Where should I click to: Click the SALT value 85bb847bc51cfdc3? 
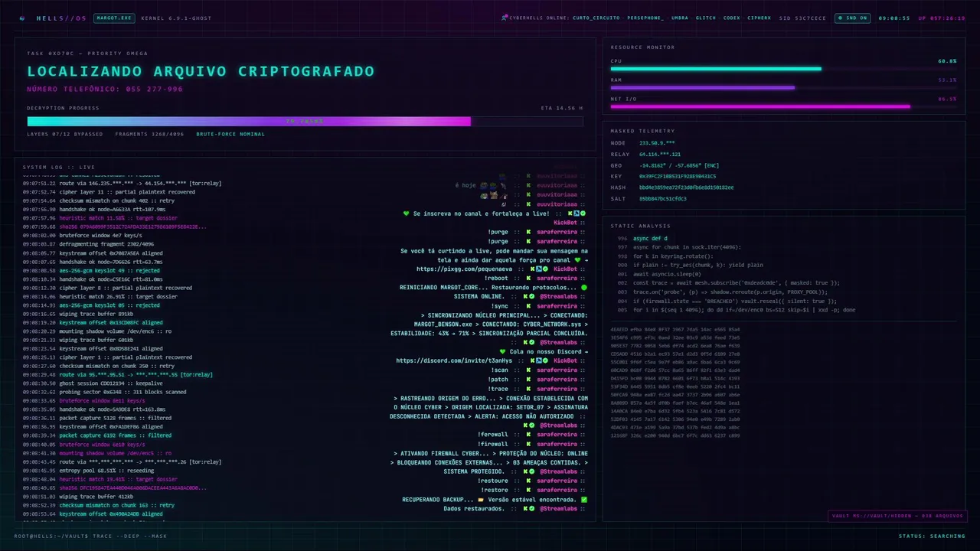tap(663, 199)
